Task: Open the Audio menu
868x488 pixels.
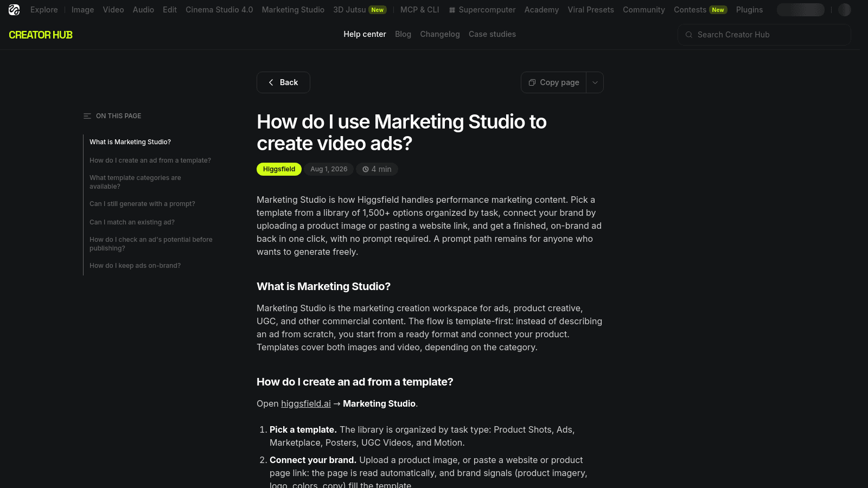Action: [143, 10]
